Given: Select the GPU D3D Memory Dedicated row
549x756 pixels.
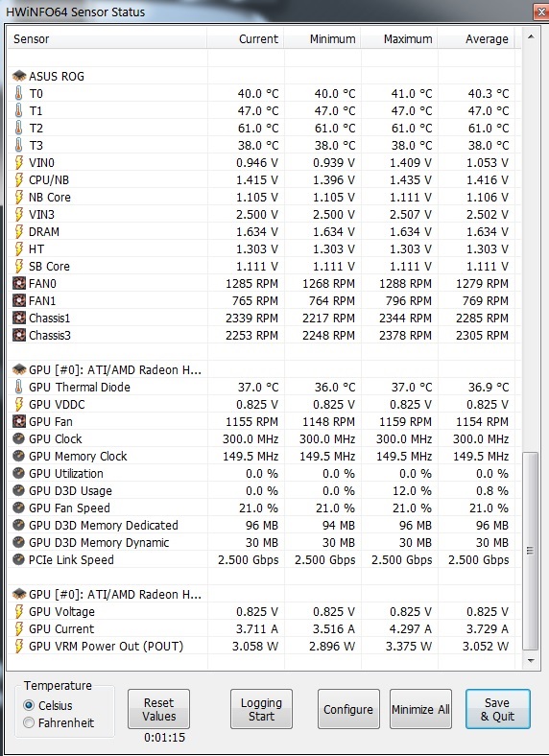Looking at the screenshot, I should pos(261,526).
